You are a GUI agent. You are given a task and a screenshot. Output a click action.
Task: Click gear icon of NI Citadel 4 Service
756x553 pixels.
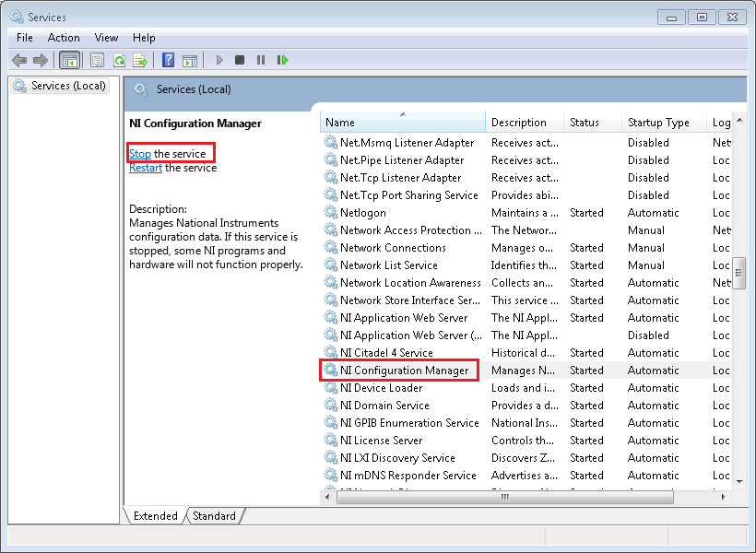click(330, 352)
